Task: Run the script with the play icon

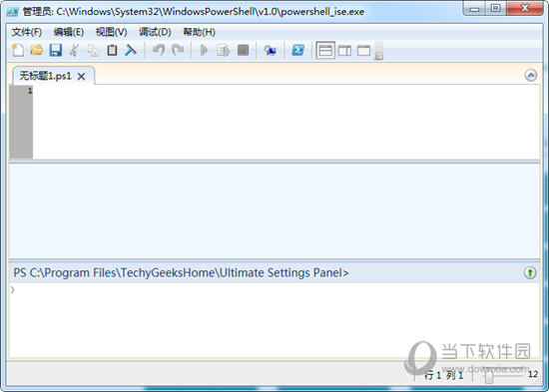Action: click(204, 51)
